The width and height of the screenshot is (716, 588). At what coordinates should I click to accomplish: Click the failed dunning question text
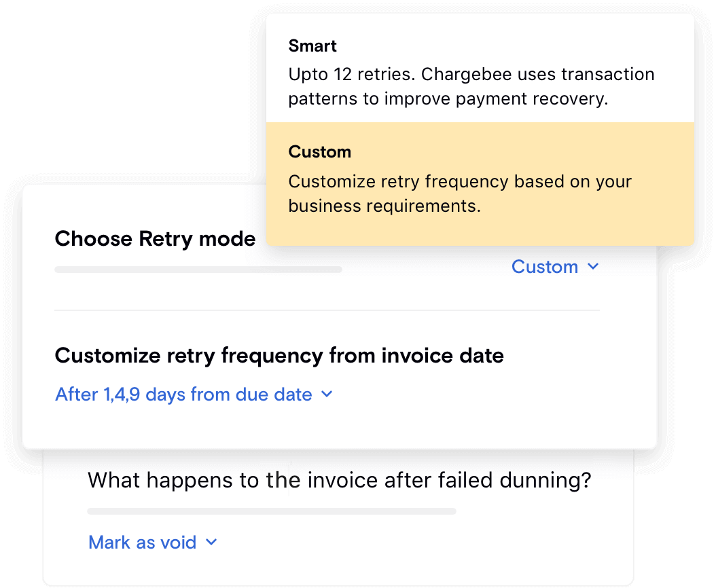point(340,480)
